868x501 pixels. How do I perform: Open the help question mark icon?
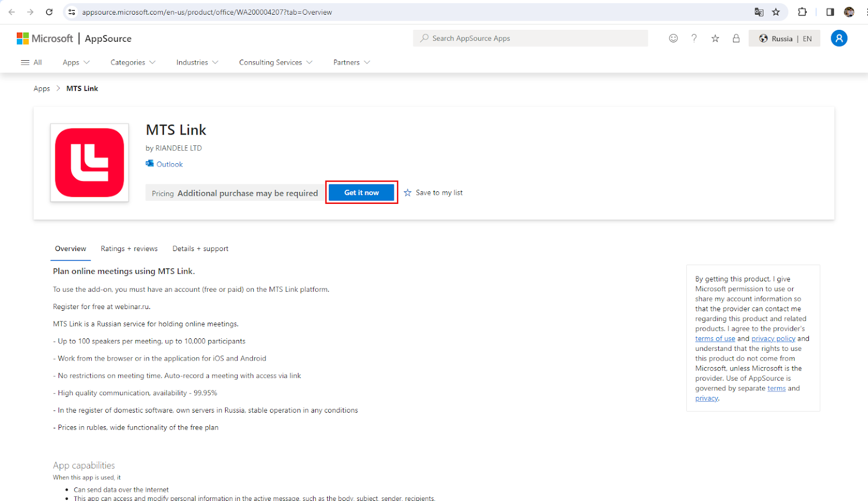(694, 38)
